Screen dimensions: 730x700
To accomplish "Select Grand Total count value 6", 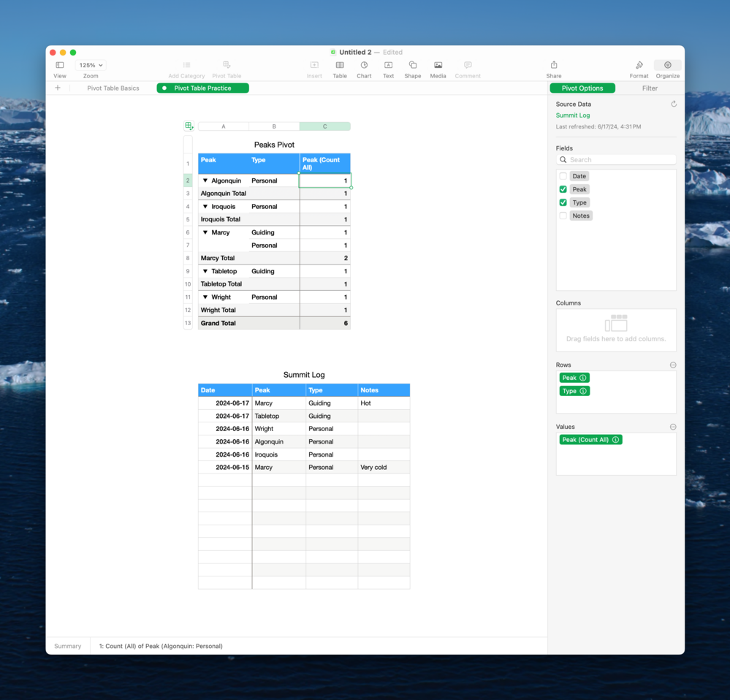I will 325,323.
